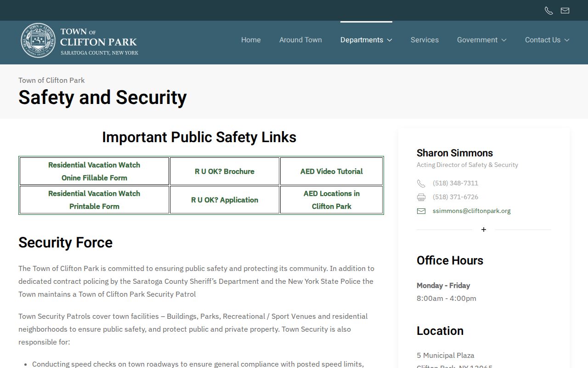This screenshot has height=368, width=588.
Task: Open Residential Vacation Watch Printable Form
Action: point(94,200)
